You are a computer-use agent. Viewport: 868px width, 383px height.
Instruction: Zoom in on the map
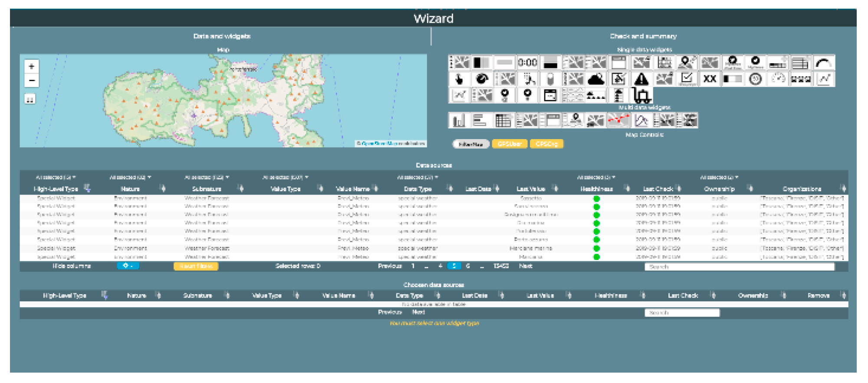31,66
